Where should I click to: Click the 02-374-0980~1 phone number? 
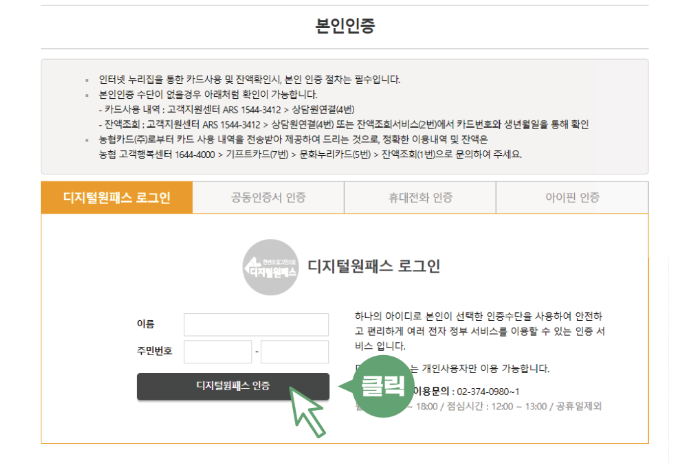click(x=488, y=391)
